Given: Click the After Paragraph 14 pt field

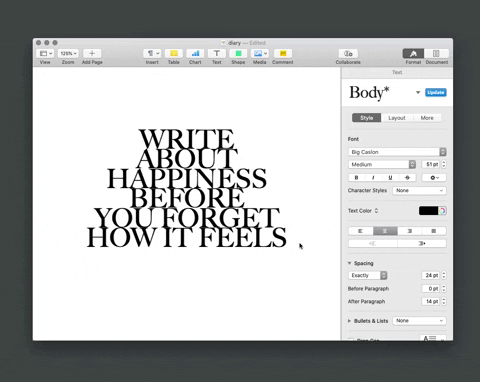Looking at the screenshot, I should pos(431,301).
